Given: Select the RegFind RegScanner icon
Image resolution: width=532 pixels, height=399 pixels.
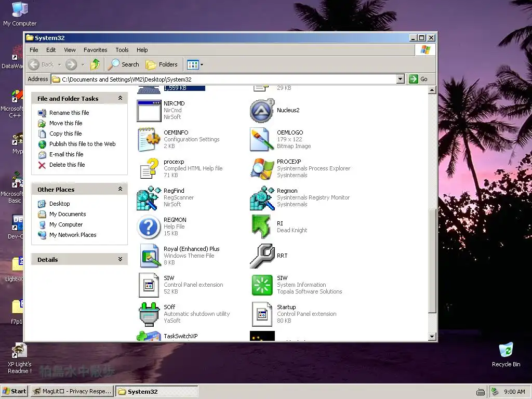Looking at the screenshot, I should 149,198.
